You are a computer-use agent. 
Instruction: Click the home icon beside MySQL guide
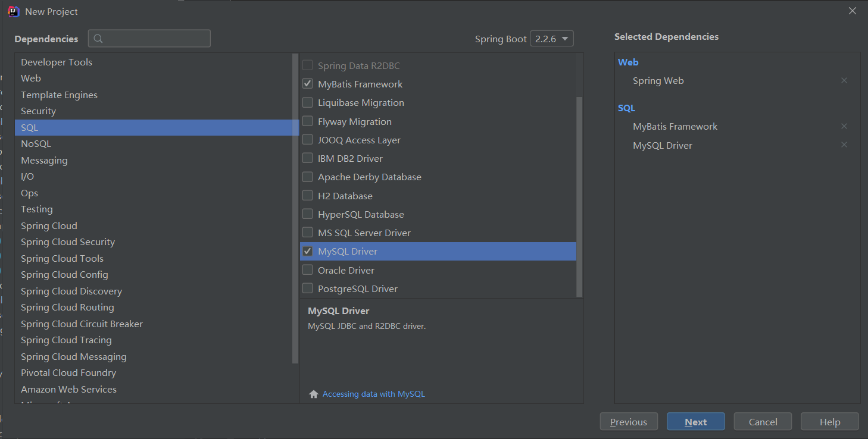(x=314, y=394)
